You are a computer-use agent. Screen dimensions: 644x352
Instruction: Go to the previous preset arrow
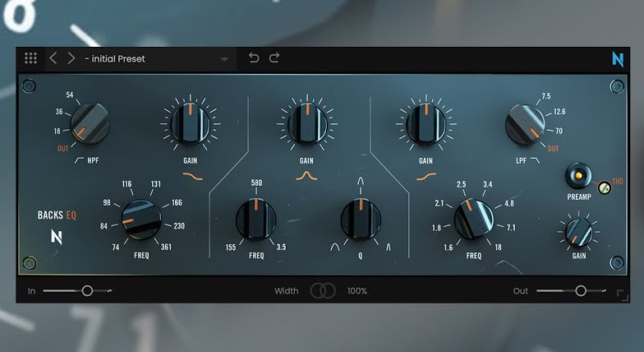(x=53, y=58)
